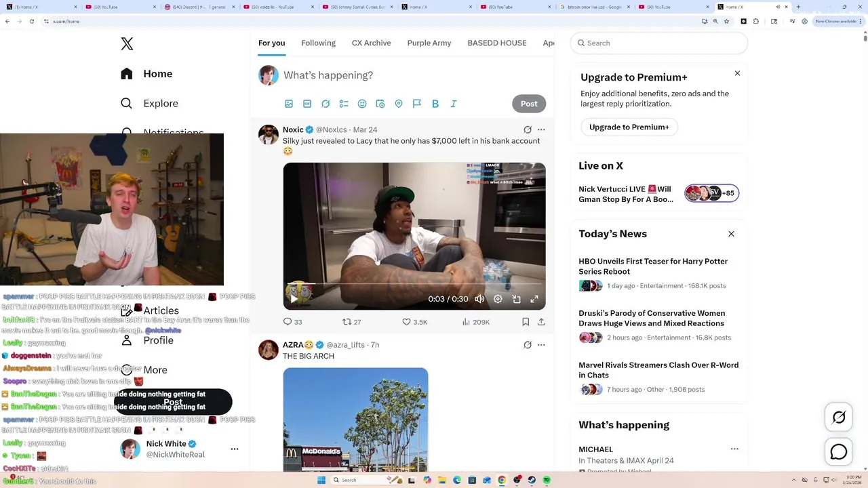Viewport: 868px width, 488px height.
Task: Add a poll to the post
Action: tap(344, 104)
